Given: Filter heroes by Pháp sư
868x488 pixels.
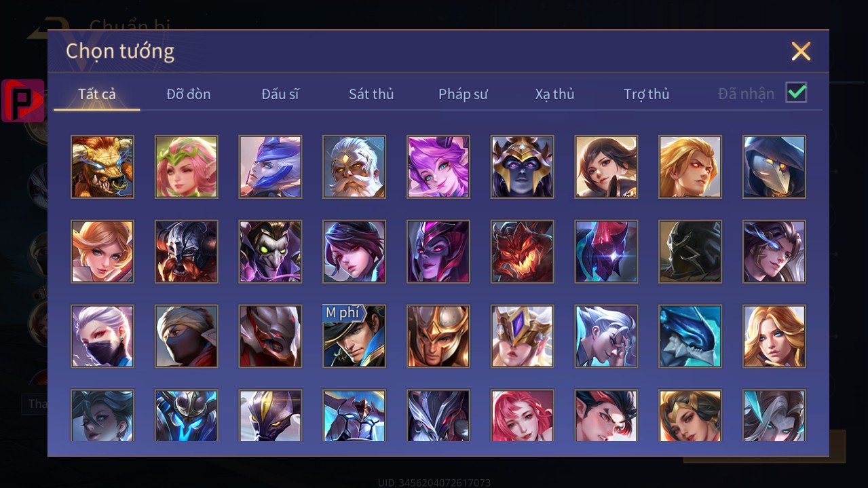Looking at the screenshot, I should (463, 94).
